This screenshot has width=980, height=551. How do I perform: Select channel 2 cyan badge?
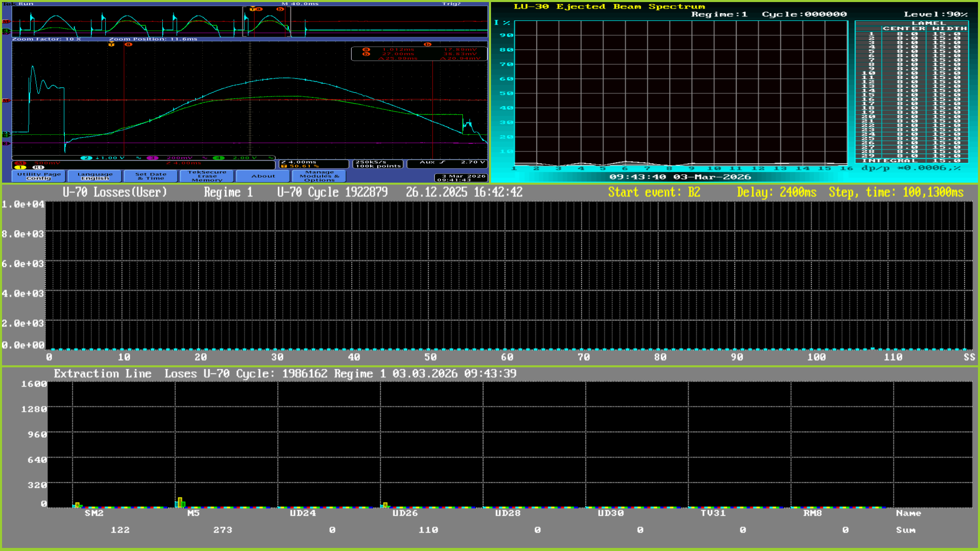click(x=86, y=158)
